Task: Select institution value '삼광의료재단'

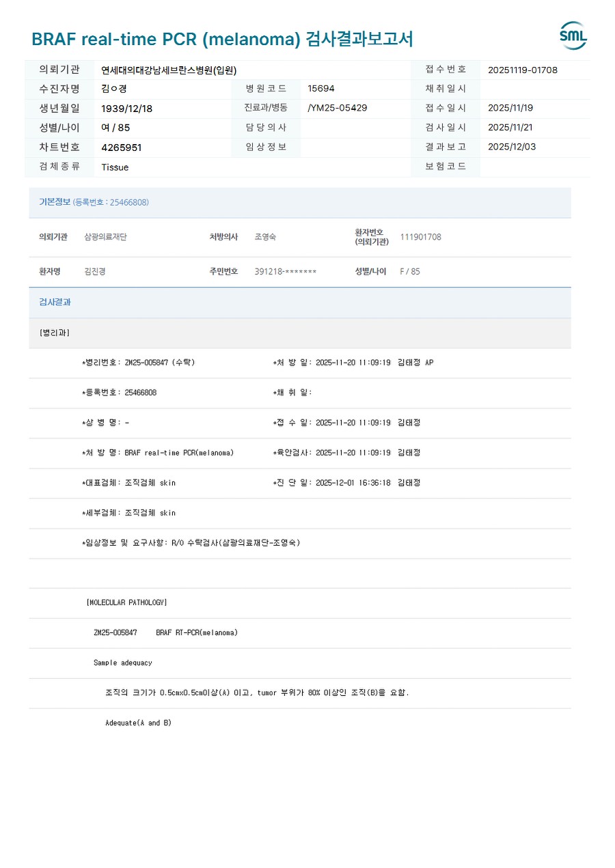Action: [x=105, y=237]
